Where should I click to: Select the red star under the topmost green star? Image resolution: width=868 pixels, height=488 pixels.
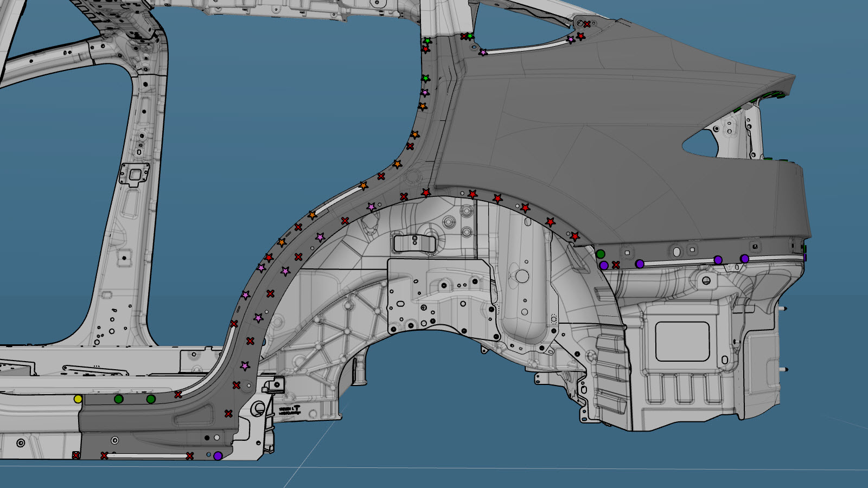coord(426,49)
